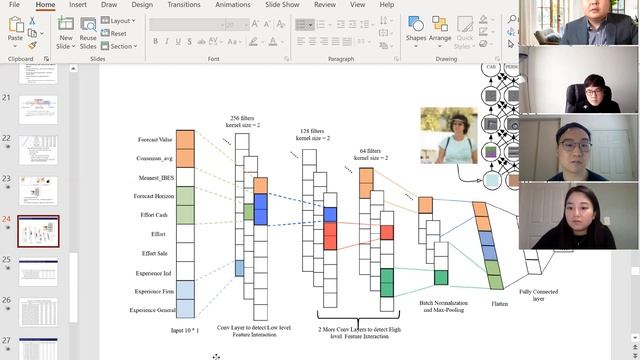Open Change Case (Aa) dropdown
This screenshot has width=640, height=360.
[x=234, y=42]
